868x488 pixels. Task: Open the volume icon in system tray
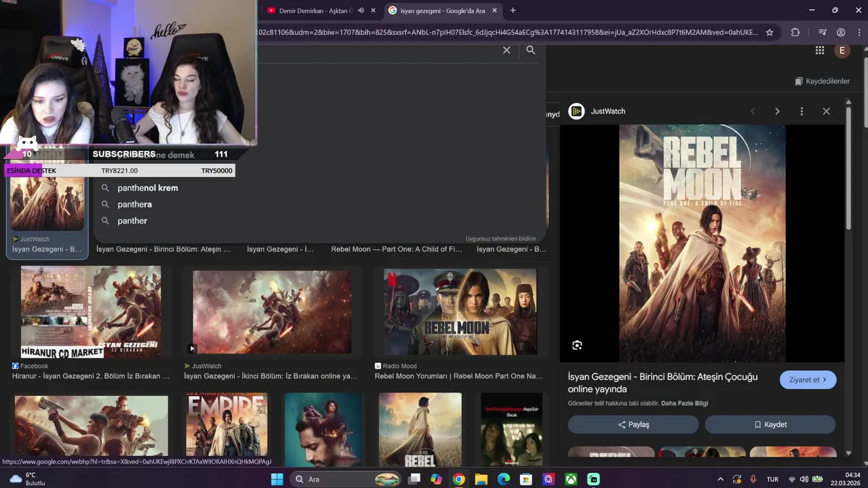coord(804,479)
